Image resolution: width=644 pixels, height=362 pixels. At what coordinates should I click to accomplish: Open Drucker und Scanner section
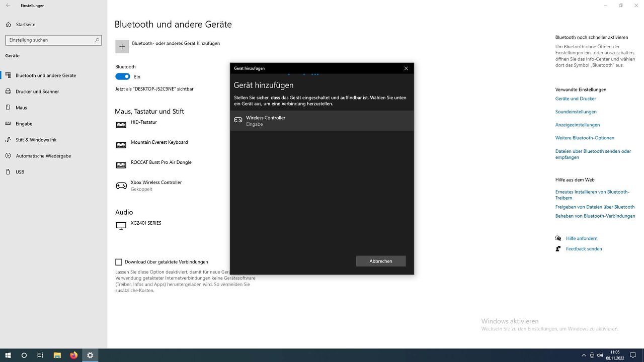[53, 92]
